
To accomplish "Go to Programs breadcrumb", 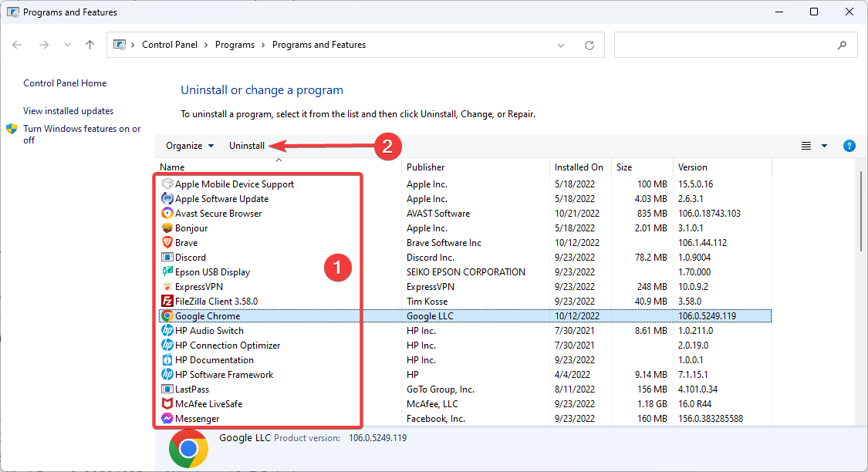I will pos(235,45).
